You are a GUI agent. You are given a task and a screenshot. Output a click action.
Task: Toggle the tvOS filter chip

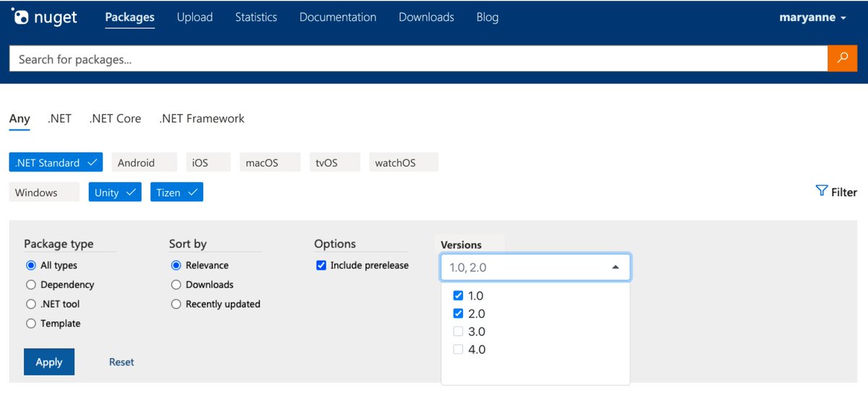pos(335,163)
